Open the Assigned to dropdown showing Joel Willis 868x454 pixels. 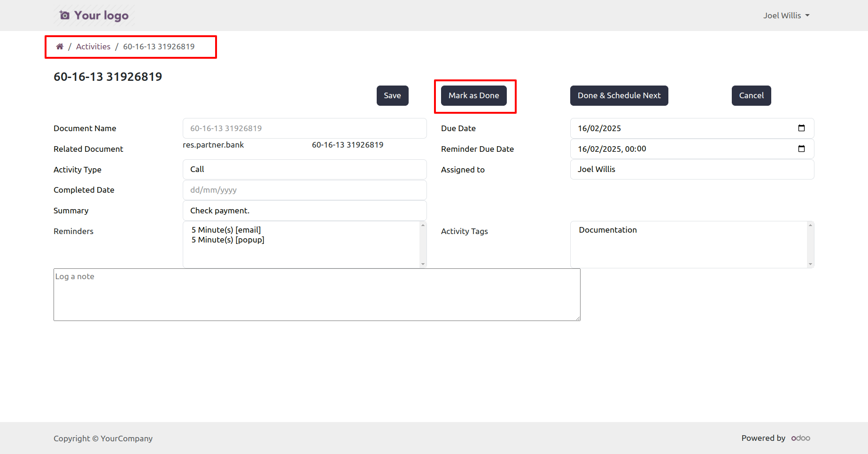(x=692, y=169)
